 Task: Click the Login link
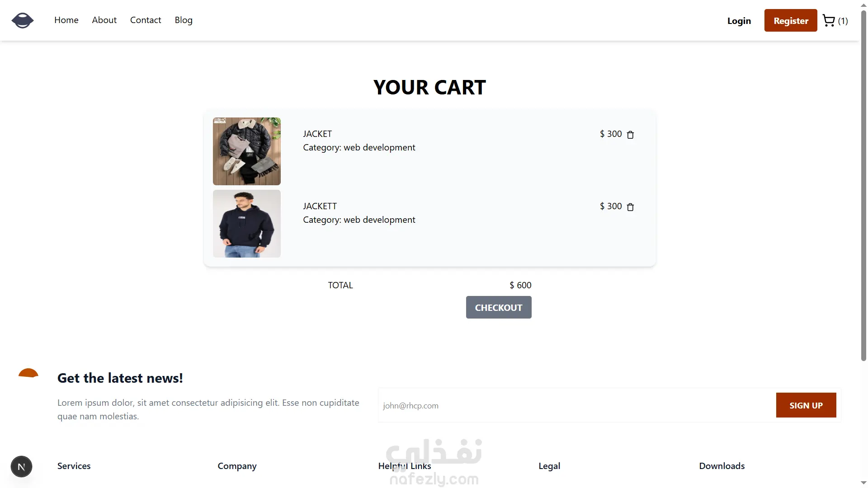click(739, 21)
